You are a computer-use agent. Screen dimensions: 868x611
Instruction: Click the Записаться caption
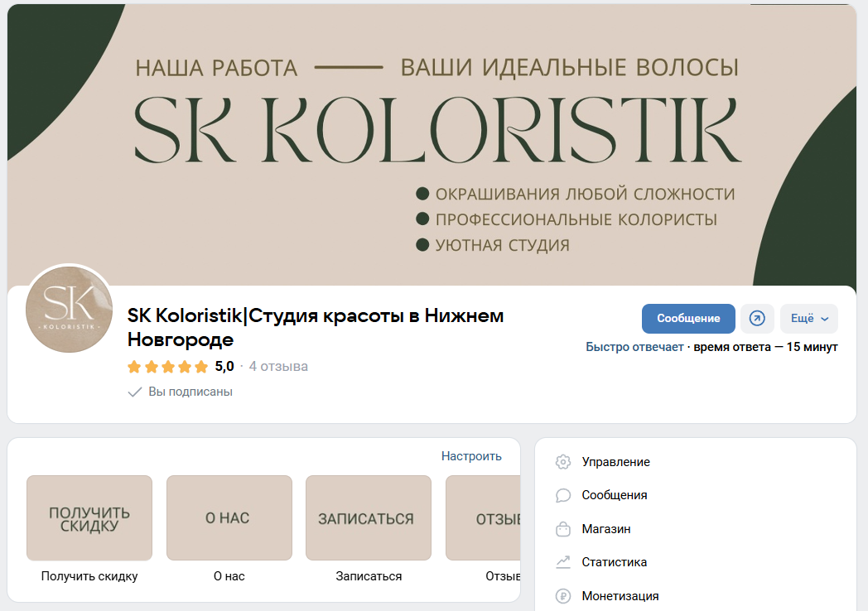(369, 576)
